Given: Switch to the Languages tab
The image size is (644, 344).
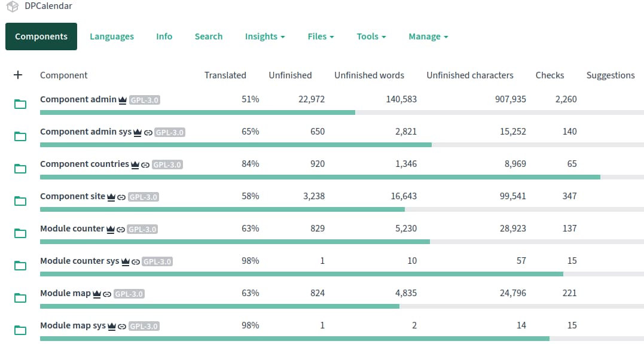Looking at the screenshot, I should pos(112,36).
